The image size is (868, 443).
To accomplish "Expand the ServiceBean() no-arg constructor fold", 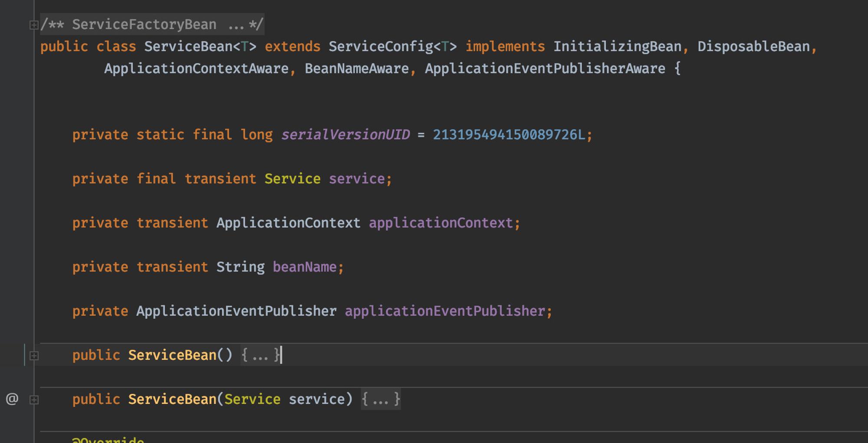I will (x=34, y=356).
